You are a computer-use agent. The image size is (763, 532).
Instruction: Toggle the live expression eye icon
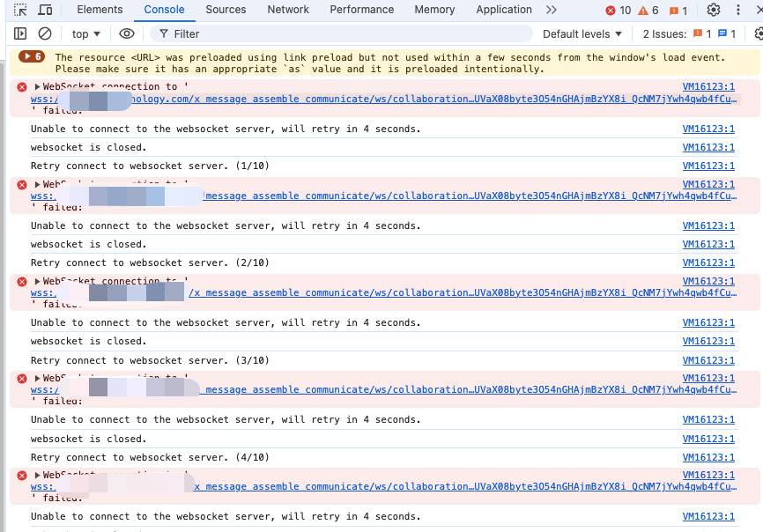(x=127, y=33)
